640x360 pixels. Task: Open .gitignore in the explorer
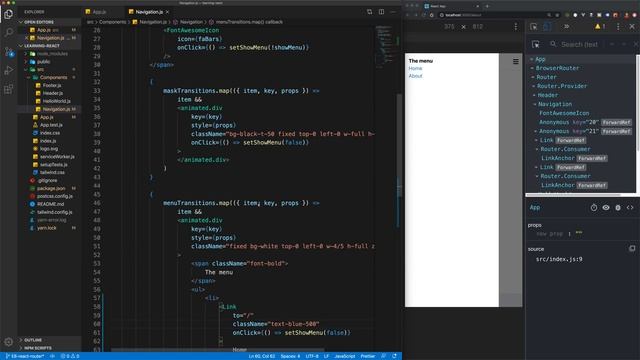tap(47, 180)
